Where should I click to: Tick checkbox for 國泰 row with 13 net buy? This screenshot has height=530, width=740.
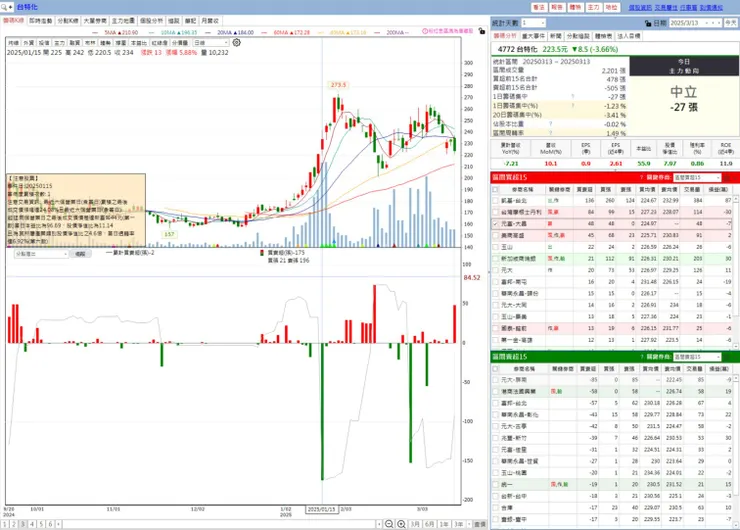point(495,328)
